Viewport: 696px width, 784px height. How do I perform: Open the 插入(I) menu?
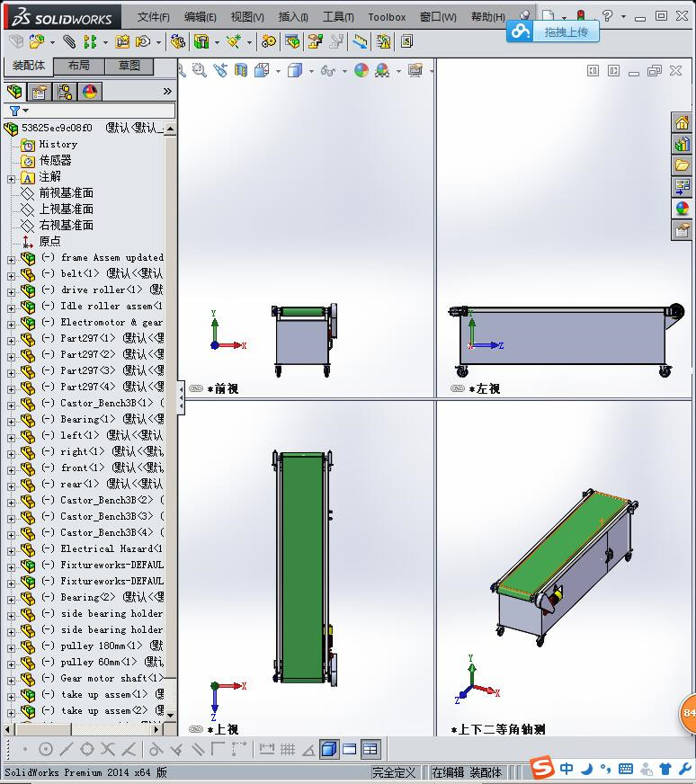293,17
